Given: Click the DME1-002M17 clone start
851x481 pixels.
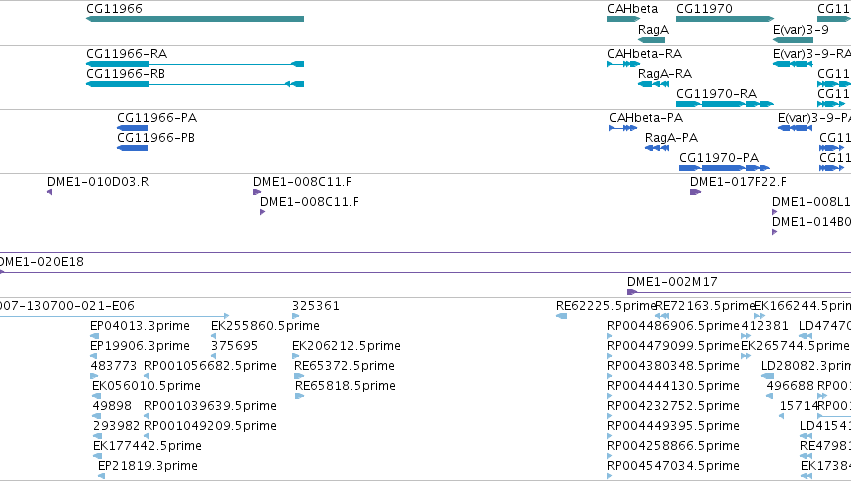Looking at the screenshot, I should click(x=632, y=292).
